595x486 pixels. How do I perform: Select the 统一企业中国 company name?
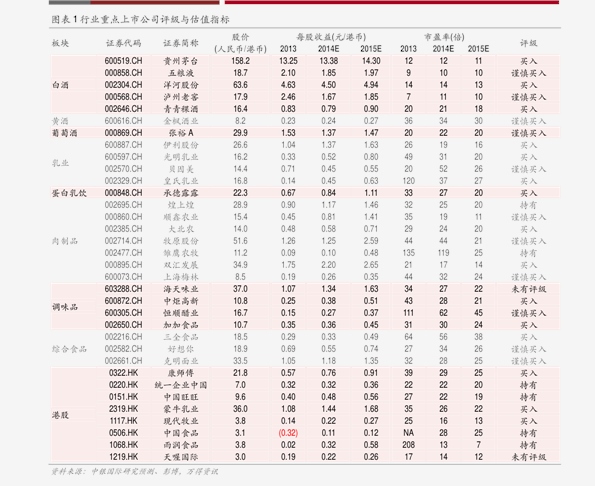pos(181,385)
